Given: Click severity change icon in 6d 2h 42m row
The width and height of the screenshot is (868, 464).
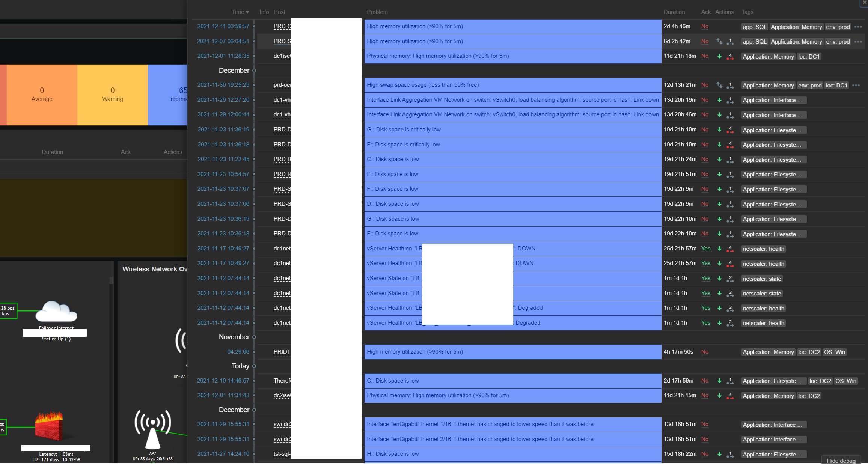Looking at the screenshot, I should 719,41.
